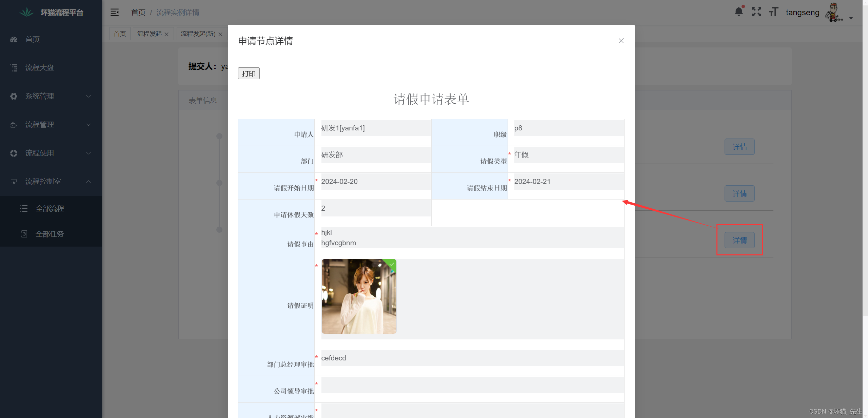
Task: Click the 打印 print button
Action: [249, 74]
